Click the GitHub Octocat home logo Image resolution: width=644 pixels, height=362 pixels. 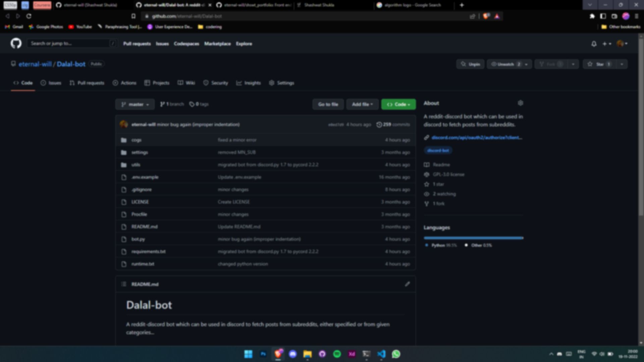(16, 44)
